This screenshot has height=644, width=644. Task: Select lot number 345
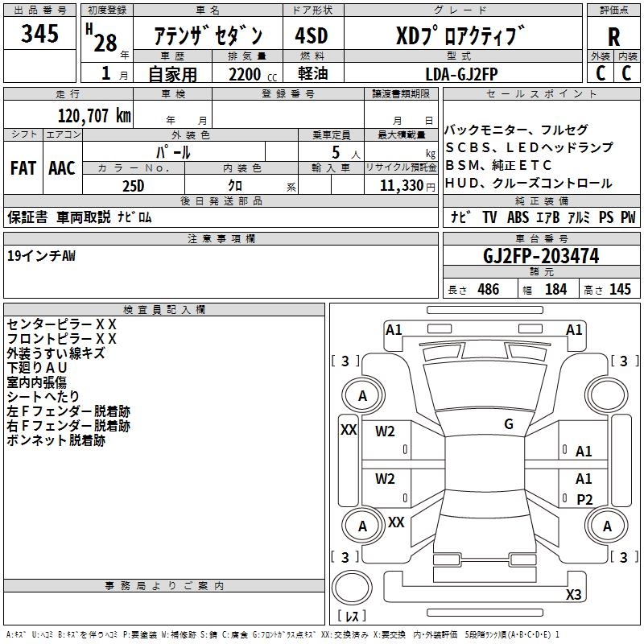pyautogui.click(x=39, y=34)
